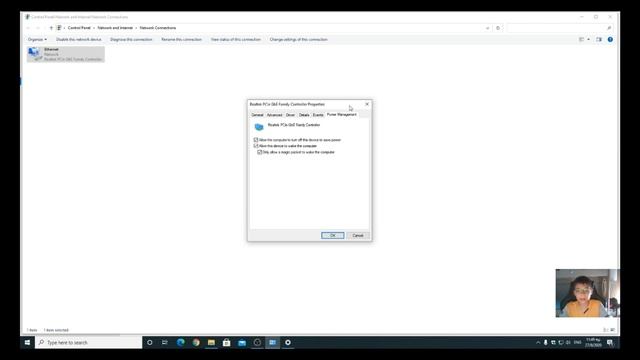Click the back arrow navigation button
The height and width of the screenshot is (360, 640).
28,28
